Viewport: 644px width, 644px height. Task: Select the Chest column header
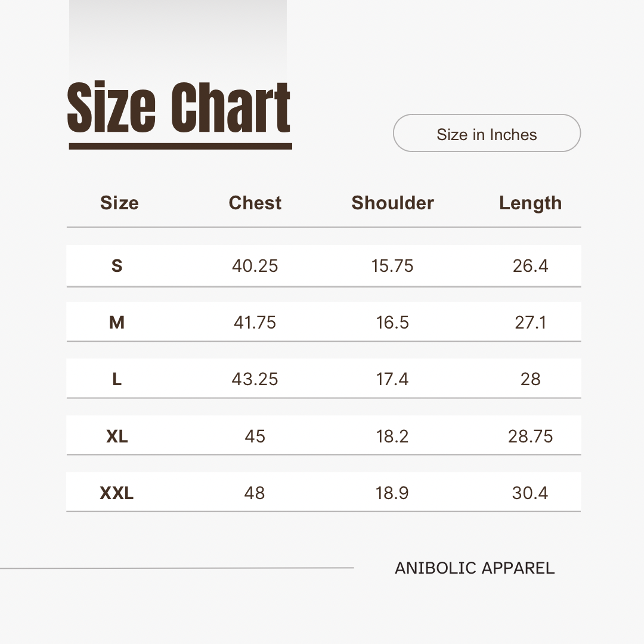pyautogui.click(x=255, y=203)
